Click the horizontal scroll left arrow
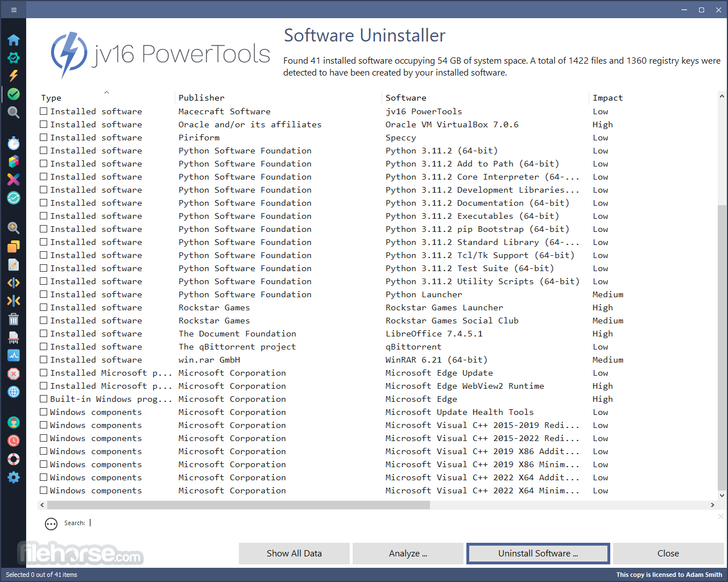 coord(42,505)
